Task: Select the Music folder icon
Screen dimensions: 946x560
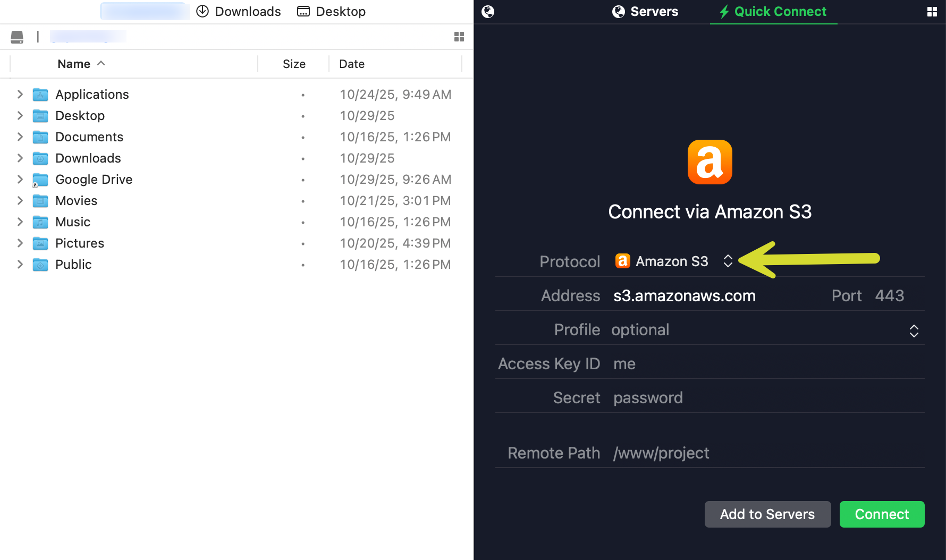Action: click(x=40, y=222)
